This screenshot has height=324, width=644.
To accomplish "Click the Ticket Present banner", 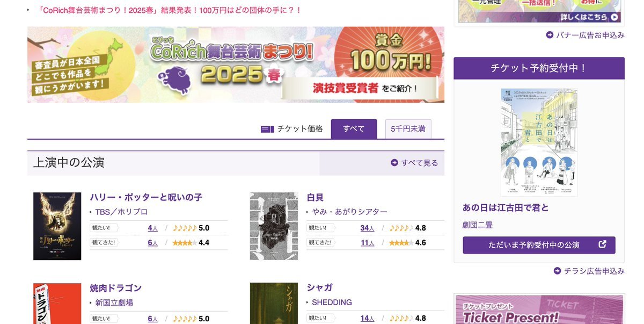I will [x=539, y=309].
